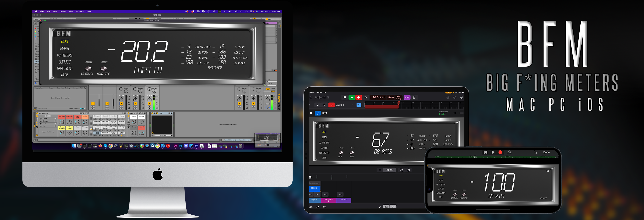Select BARS mode in Mac BFM plugin

pos(65,48)
